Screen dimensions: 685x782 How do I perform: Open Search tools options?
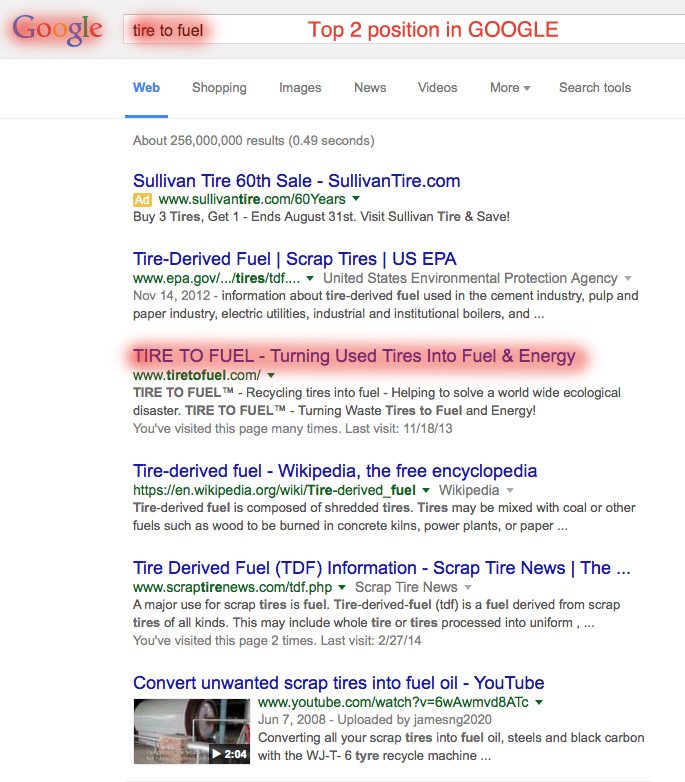[595, 88]
